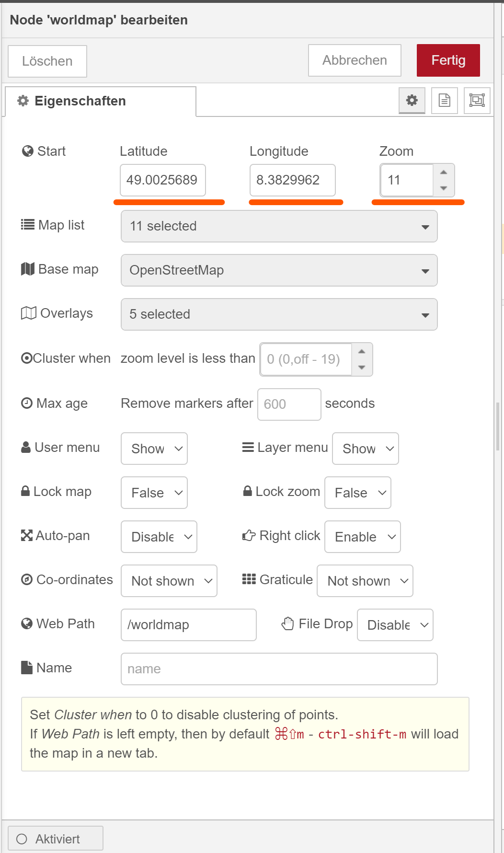Expand the Base map dropdown
Screen dimensions: 504x853
tap(279, 270)
